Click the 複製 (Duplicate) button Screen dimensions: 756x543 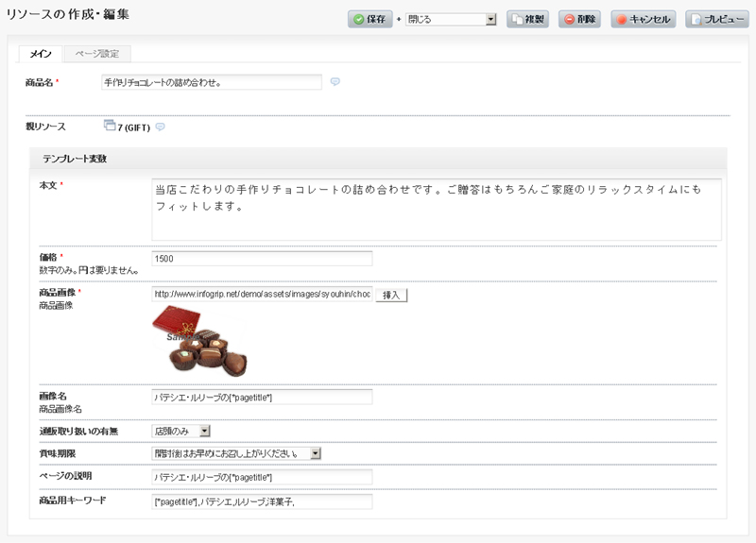(527, 19)
